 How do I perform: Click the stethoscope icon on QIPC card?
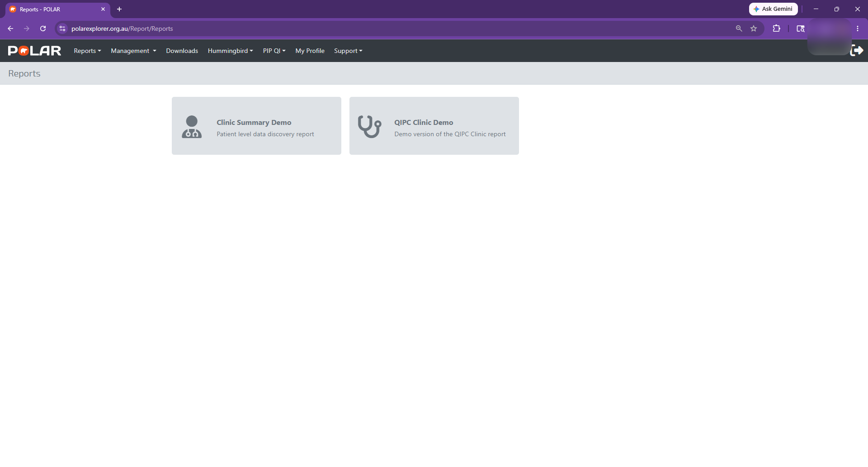coord(369,127)
